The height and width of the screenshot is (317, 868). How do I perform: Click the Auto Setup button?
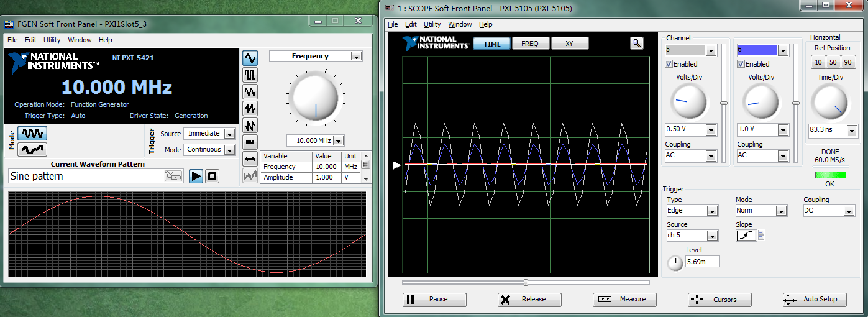[x=815, y=300]
